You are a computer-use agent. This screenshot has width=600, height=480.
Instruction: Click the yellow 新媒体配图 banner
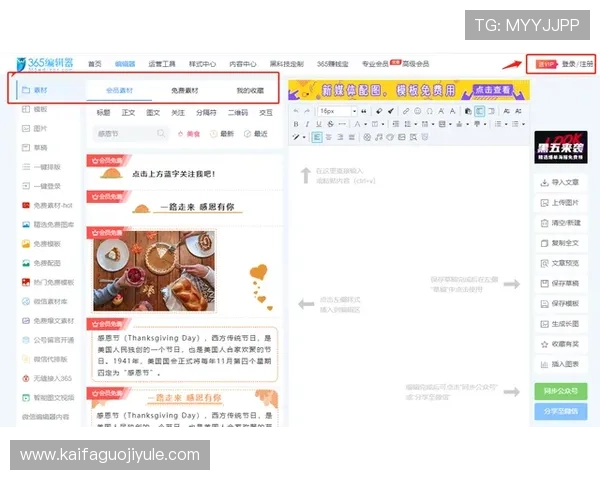click(409, 90)
